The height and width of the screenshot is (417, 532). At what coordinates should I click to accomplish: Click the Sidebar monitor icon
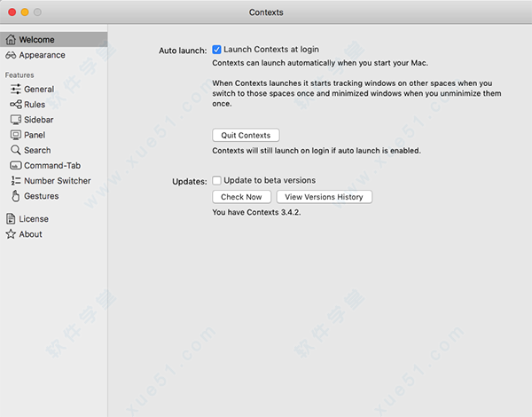point(16,120)
